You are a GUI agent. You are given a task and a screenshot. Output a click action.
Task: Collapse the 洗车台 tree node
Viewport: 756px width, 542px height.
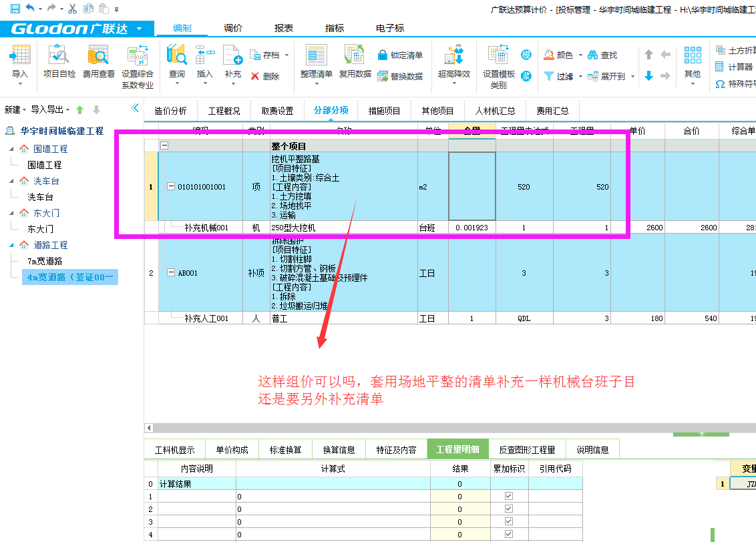coord(11,181)
